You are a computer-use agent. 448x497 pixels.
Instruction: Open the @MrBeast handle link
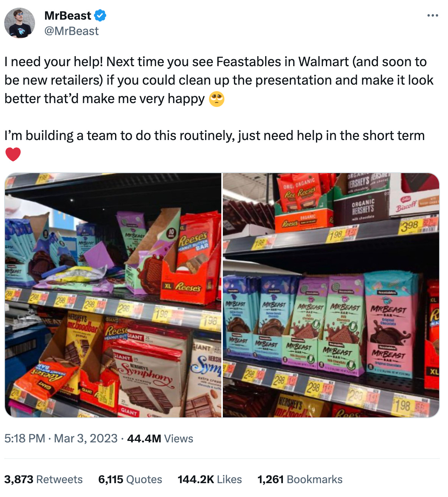[72, 31]
